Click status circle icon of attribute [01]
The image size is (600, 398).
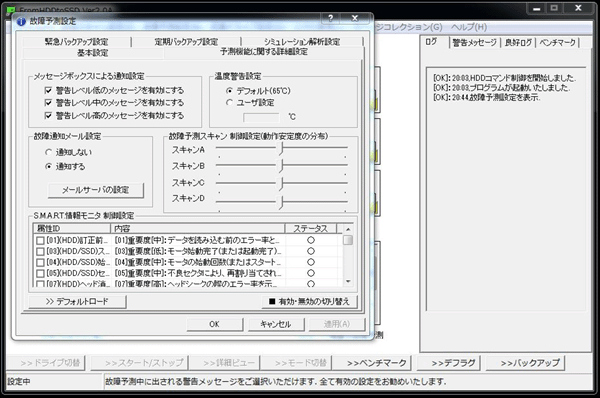click(311, 240)
